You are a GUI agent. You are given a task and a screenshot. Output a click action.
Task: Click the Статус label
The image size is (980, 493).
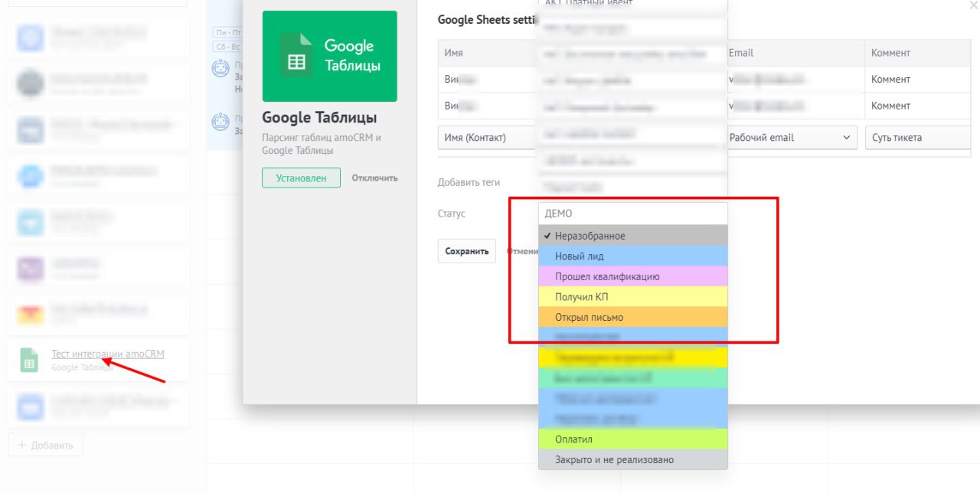click(x=451, y=214)
